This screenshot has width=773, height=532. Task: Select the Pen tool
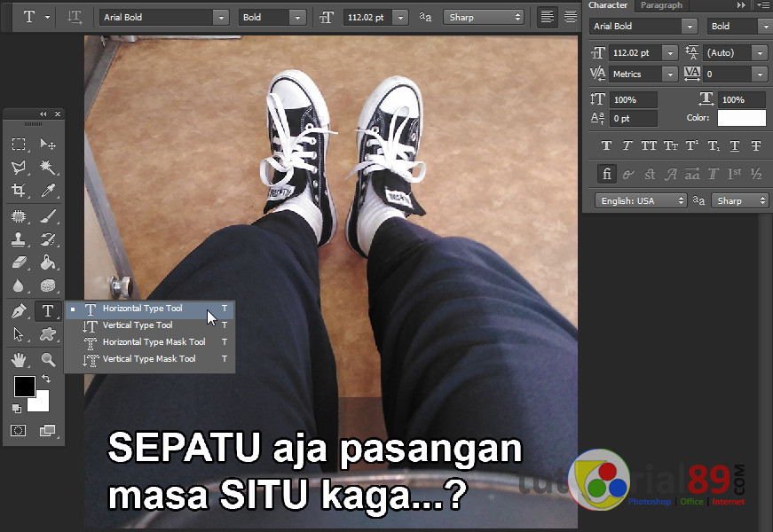pyautogui.click(x=19, y=311)
